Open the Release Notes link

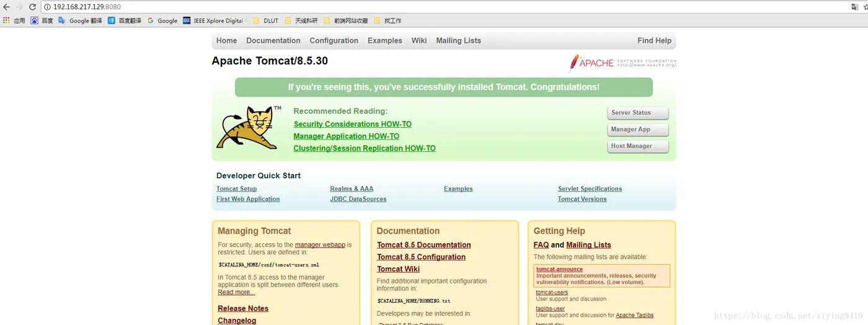click(243, 308)
